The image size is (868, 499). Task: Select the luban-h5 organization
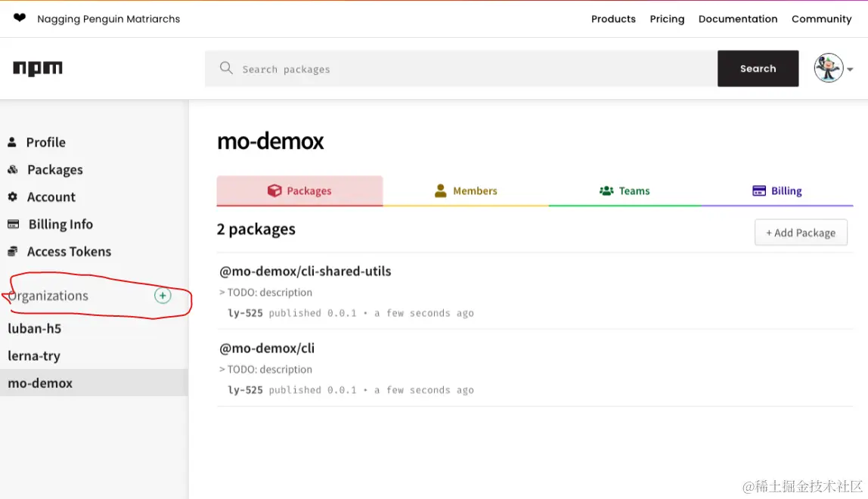coord(34,328)
